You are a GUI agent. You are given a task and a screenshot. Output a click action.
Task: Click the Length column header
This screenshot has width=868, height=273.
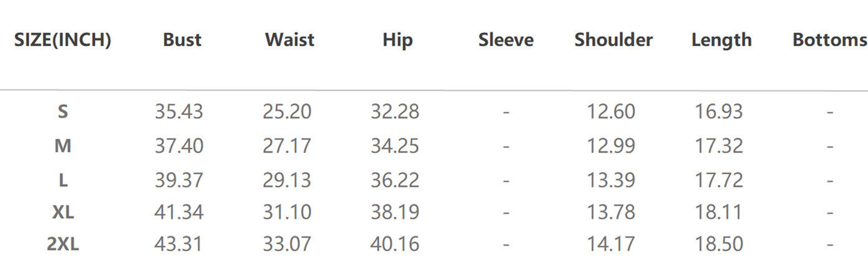point(721,41)
